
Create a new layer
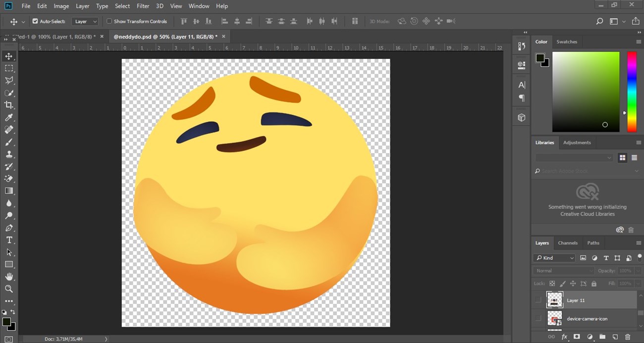click(x=615, y=337)
